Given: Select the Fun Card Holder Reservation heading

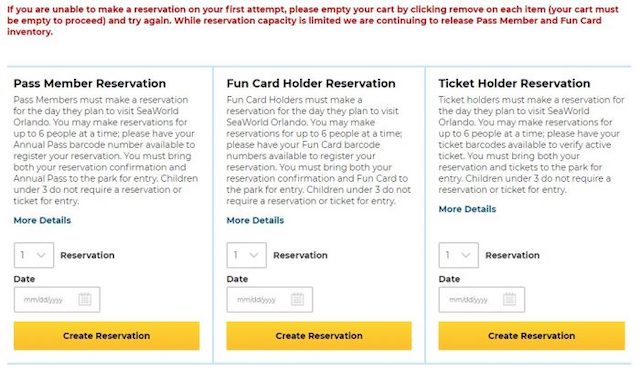Looking at the screenshot, I should 311,83.
